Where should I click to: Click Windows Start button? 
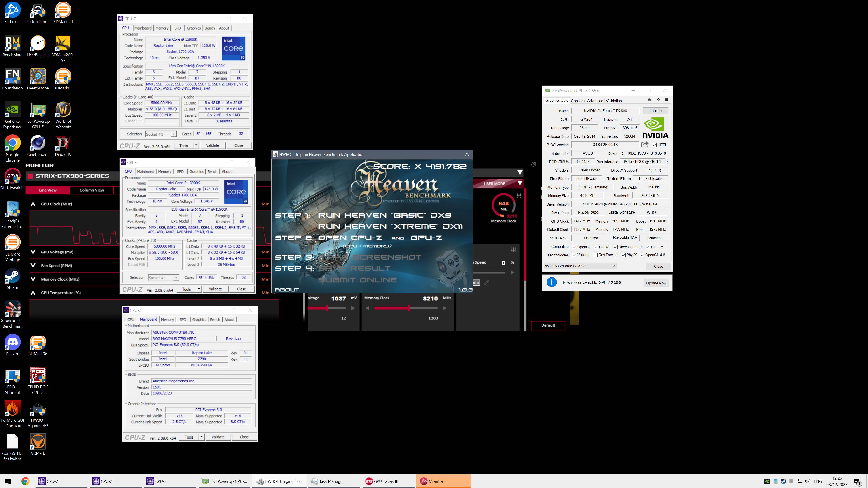point(8,481)
